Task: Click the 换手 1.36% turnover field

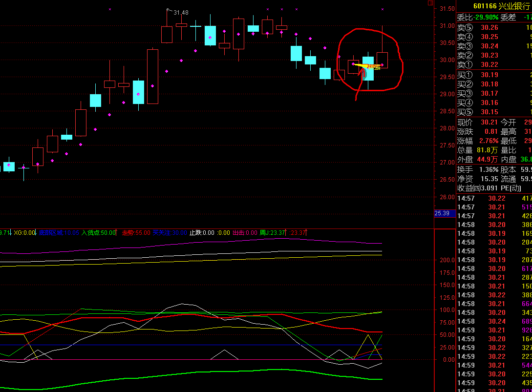Action: click(x=478, y=169)
